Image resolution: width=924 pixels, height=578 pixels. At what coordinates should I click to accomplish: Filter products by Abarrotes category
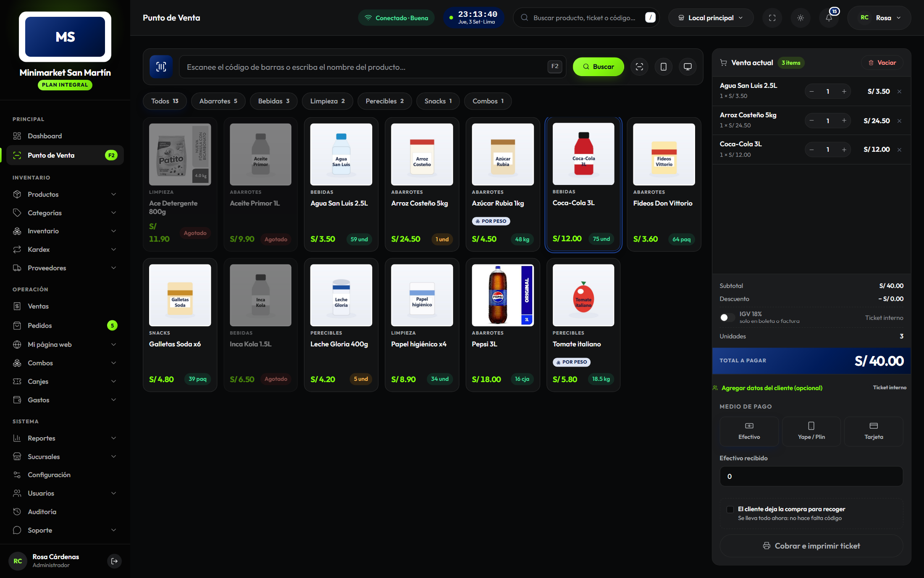point(218,101)
